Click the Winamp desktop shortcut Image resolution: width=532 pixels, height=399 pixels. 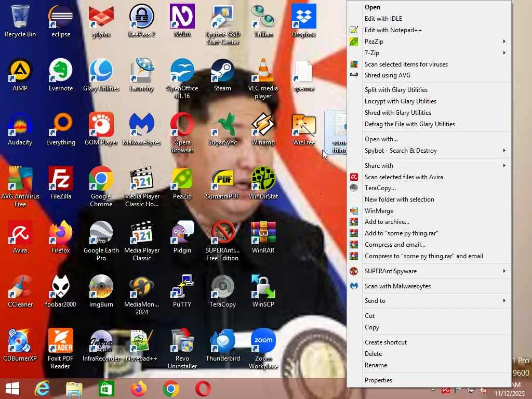pos(263,129)
